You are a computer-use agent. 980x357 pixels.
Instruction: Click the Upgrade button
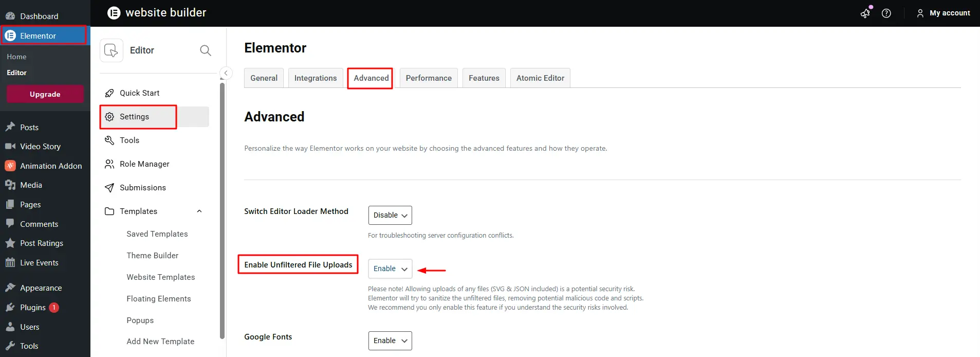tap(45, 94)
